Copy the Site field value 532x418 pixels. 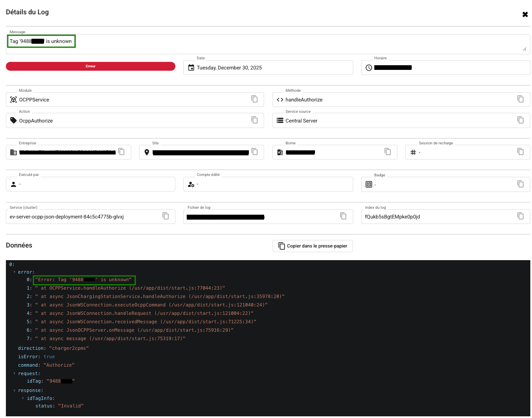[254, 152]
